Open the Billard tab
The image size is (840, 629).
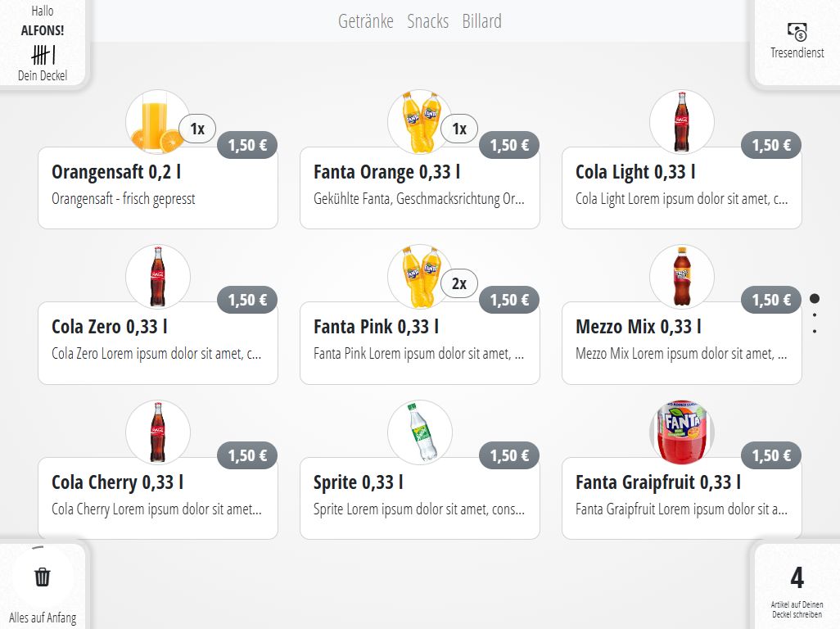481,21
